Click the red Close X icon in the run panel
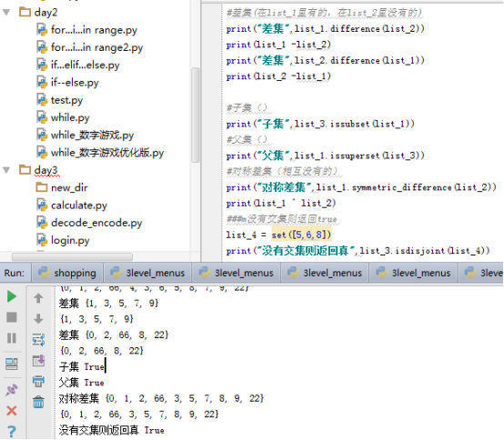This screenshot has height=440, width=504. coord(12,410)
